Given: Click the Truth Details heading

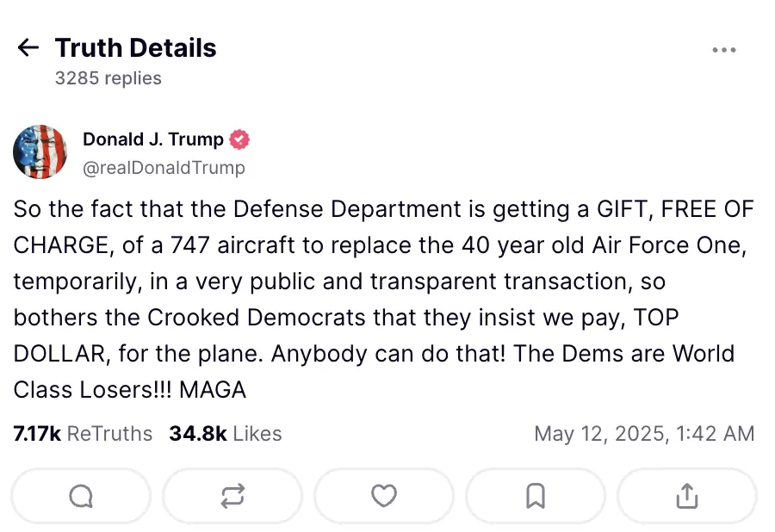Looking at the screenshot, I should click(135, 48).
